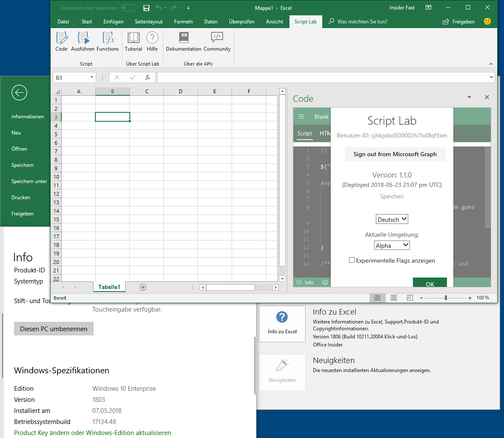
Task: Sign out from Microsoft Graph
Action: coord(395,154)
